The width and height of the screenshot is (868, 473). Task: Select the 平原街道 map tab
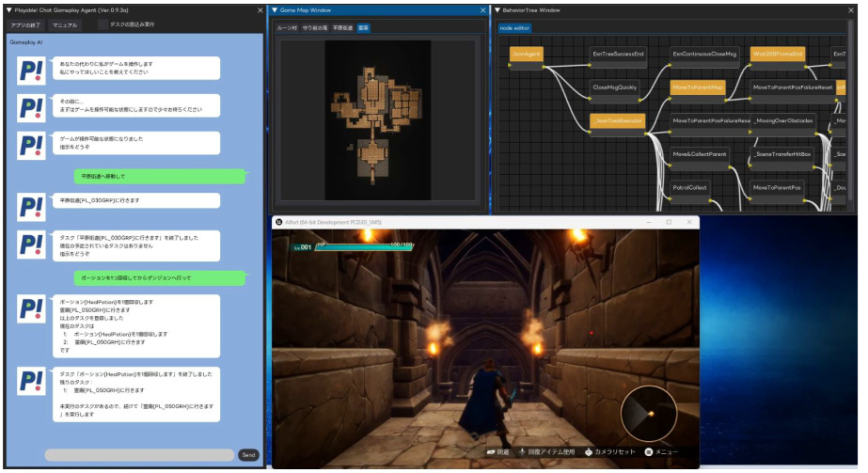[x=342, y=27]
